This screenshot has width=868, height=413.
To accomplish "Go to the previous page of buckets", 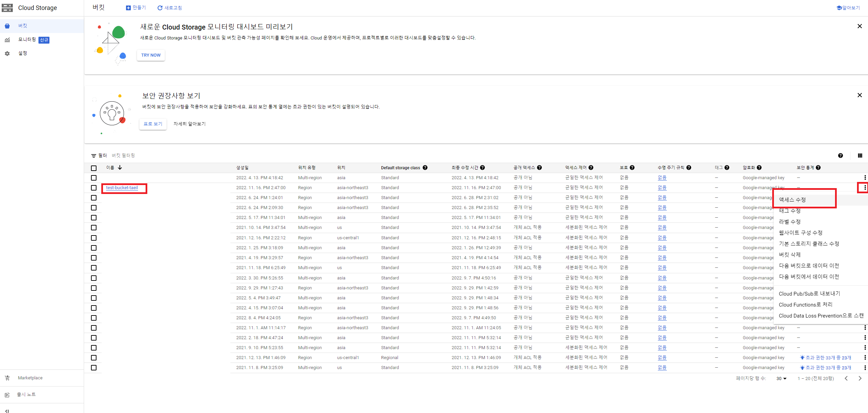I will pyautogui.click(x=846, y=378).
